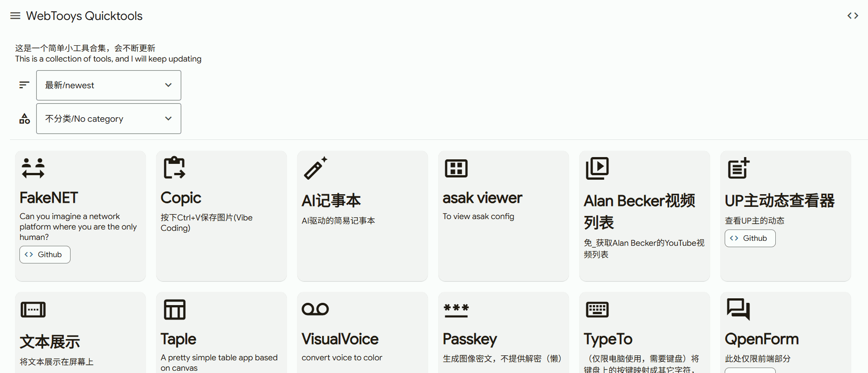Click the sort icon beside newest dropdown
Screen dimensions: 868x373
coord(24,85)
